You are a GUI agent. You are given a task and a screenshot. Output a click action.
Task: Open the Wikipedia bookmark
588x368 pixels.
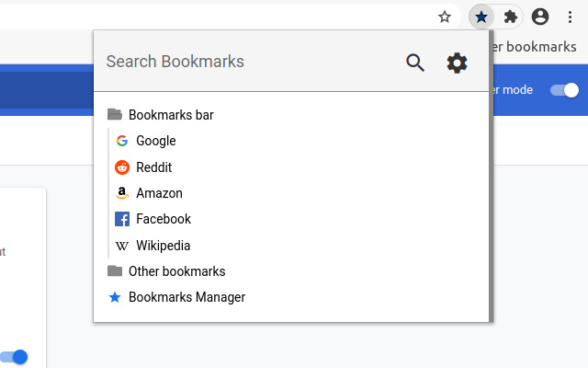[163, 246]
